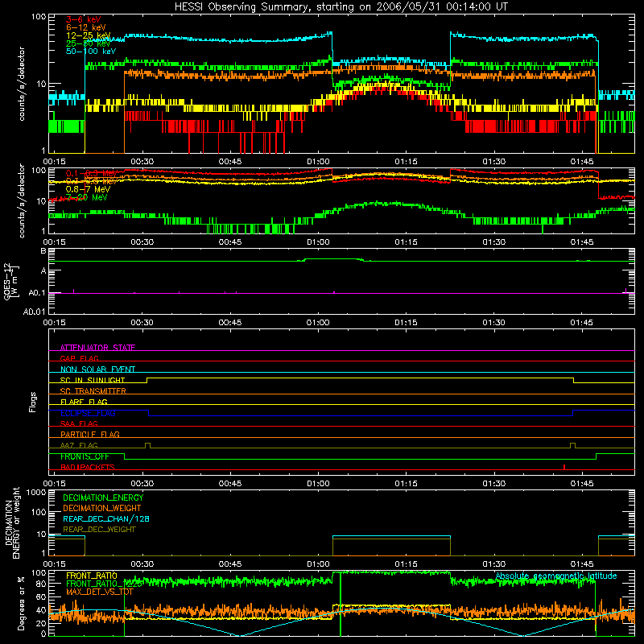Click the Absolute geomagnetic latitude label
Image resolution: width=644 pixels, height=644 pixels.
point(556,576)
